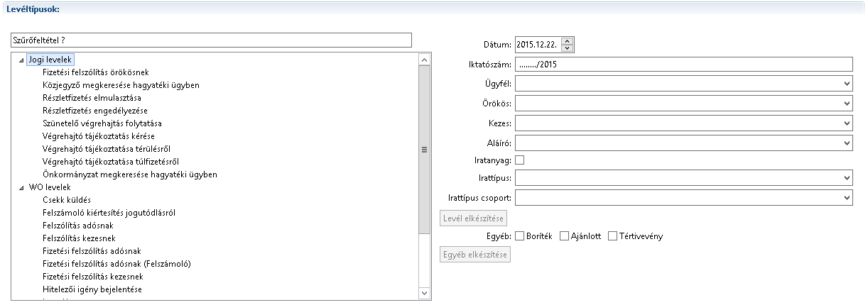Click the Egyéb elkészítése button
The width and height of the screenshot is (868, 305).
click(x=475, y=255)
